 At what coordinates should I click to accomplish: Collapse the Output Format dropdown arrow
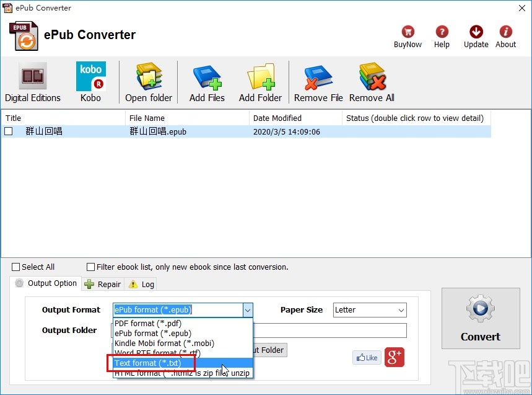[248, 310]
